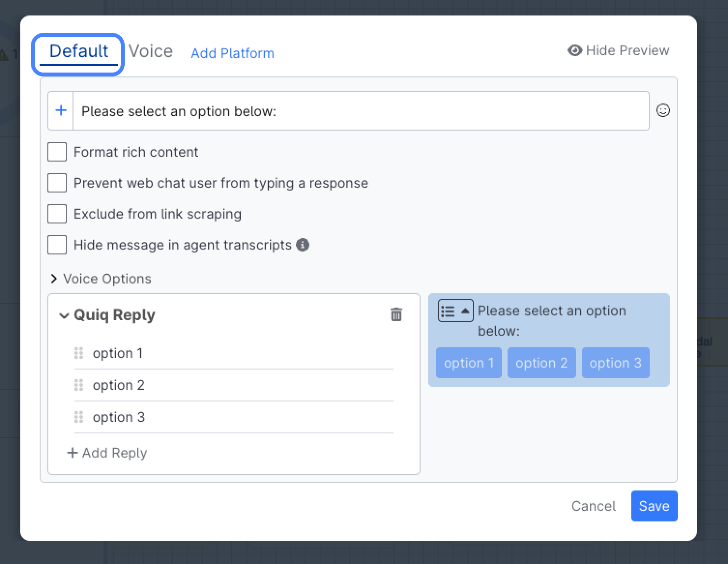This screenshot has width=728, height=564.
Task: Check Prevent web chat user from typing
Action: [x=57, y=183]
